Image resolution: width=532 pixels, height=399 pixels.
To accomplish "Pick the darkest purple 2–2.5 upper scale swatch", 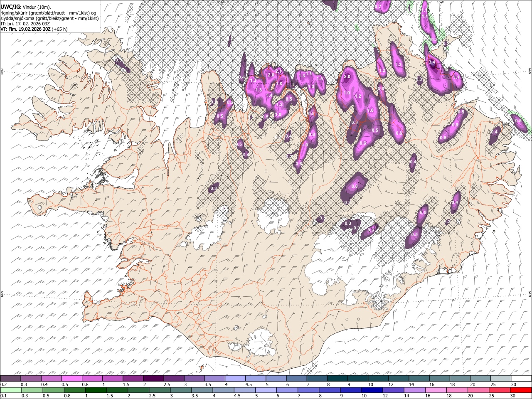I will click(153, 379).
